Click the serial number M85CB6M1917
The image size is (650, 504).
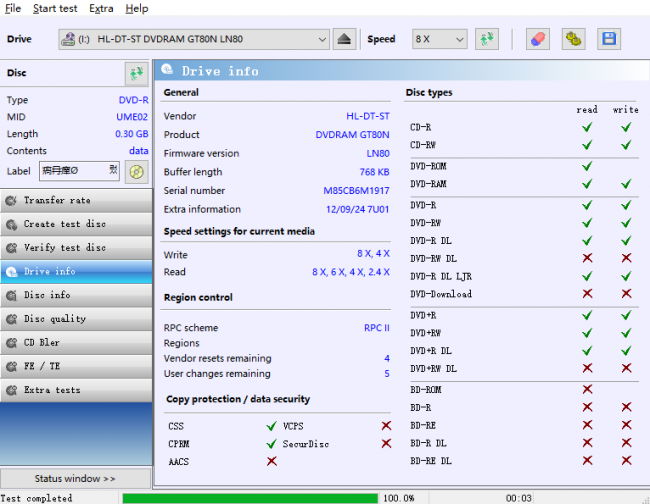356,191
